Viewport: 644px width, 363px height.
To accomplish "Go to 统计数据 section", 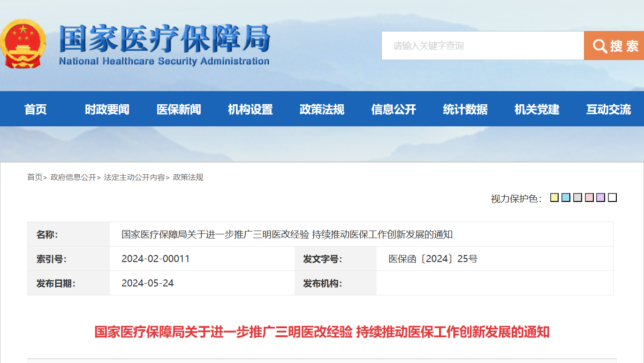I will tap(465, 109).
